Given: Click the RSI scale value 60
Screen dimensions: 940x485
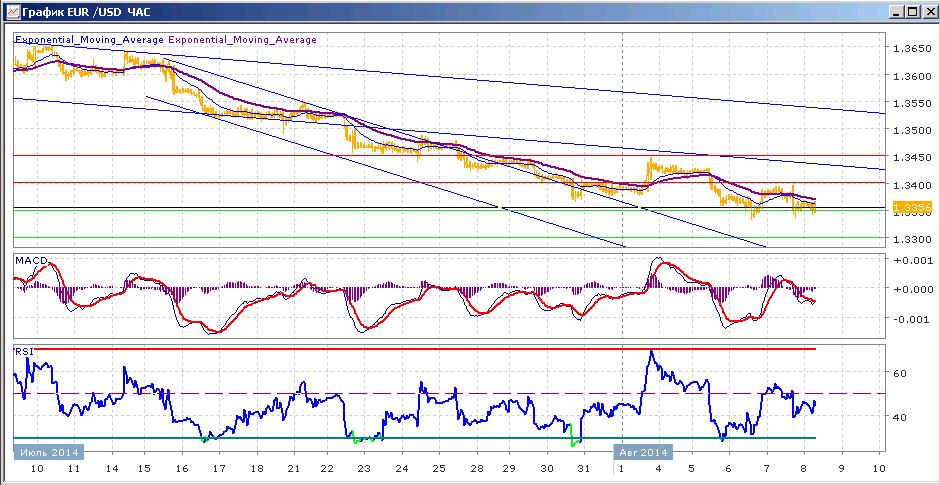Looking at the screenshot, I should tap(899, 373).
